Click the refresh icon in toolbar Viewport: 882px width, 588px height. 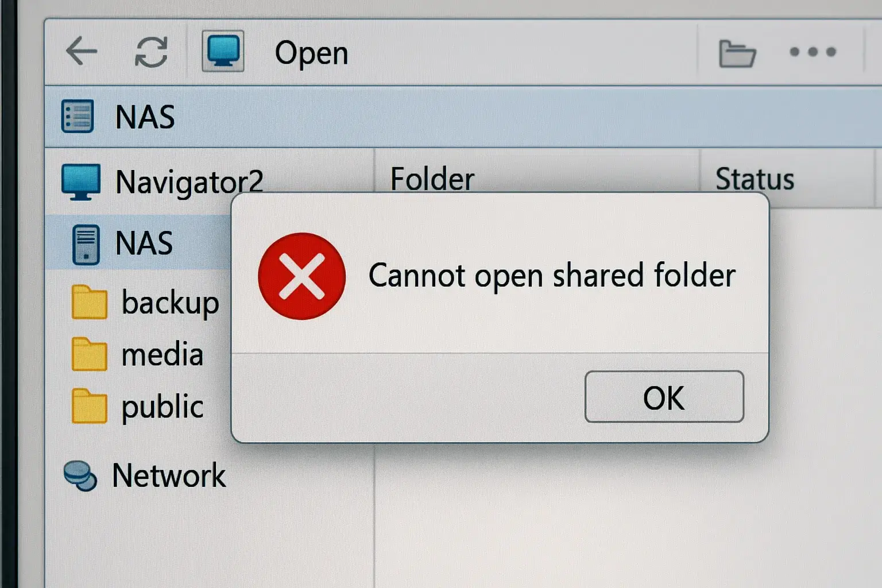[151, 52]
